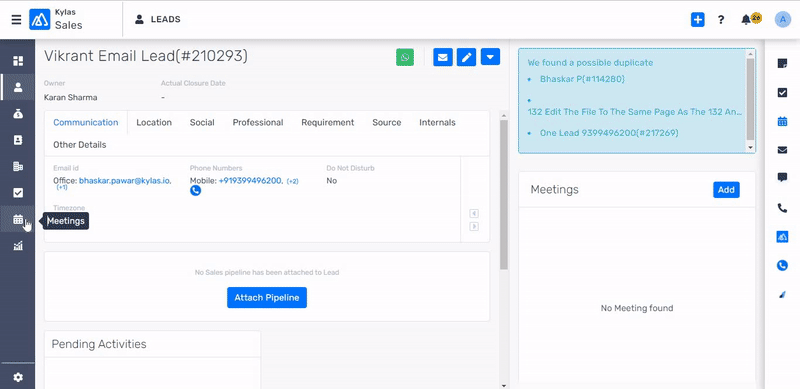Open the help question mark
The height and width of the screenshot is (389, 800).
pyautogui.click(x=721, y=19)
